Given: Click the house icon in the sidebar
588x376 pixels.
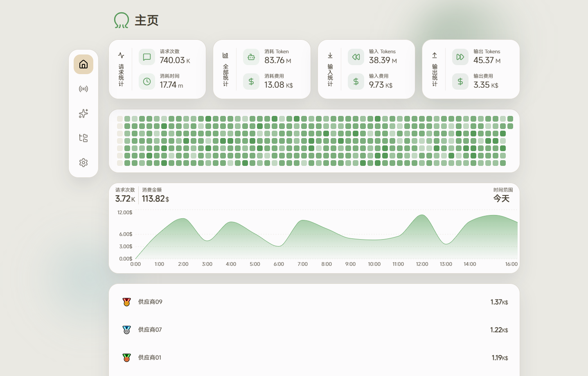Looking at the screenshot, I should [83, 64].
